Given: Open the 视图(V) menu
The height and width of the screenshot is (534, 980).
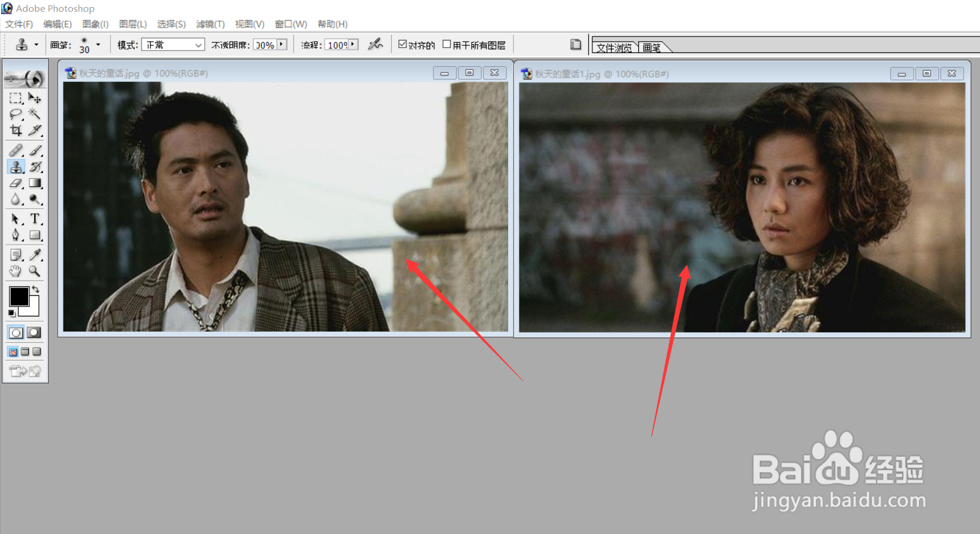Looking at the screenshot, I should click(249, 24).
